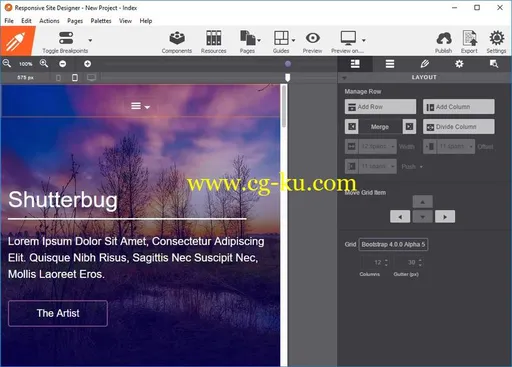
Task: Open the Edit menu
Action: [26, 21]
